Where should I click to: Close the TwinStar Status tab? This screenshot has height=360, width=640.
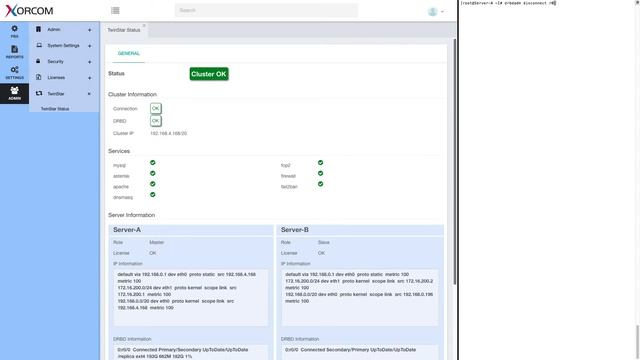tap(144, 26)
